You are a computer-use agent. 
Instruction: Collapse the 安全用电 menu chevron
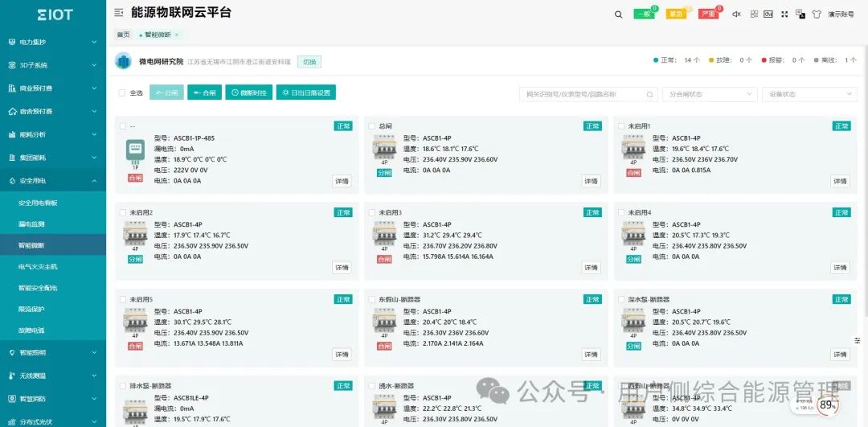click(94, 181)
